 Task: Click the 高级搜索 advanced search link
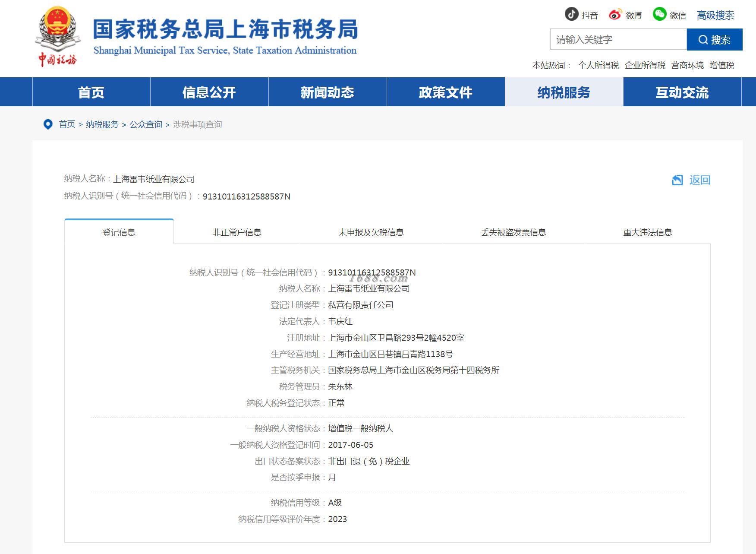[x=715, y=16]
